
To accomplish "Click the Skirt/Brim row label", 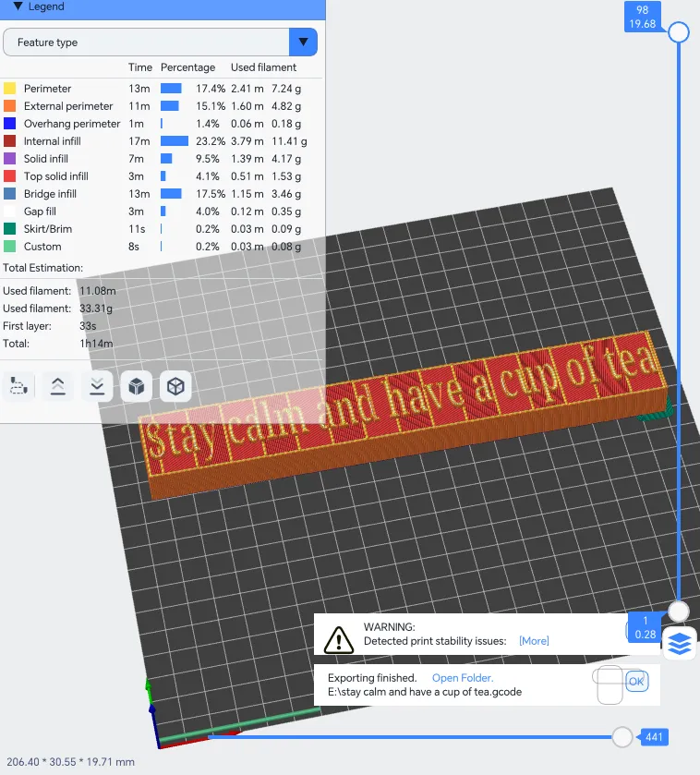I will [48, 229].
